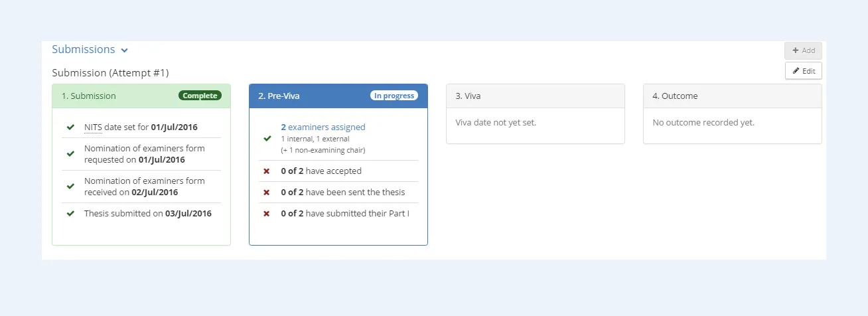Select the 2. Pre-Viva stage header
Viewport: 868px width, 316px height.
tap(279, 96)
